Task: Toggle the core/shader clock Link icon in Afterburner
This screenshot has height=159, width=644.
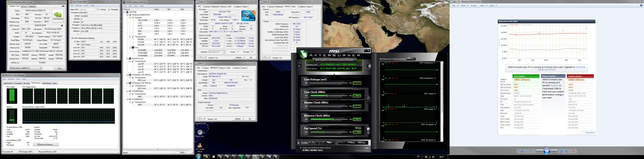Action: [x=368, y=100]
